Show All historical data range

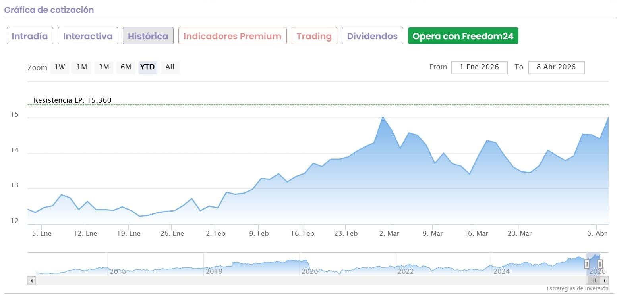(x=170, y=67)
